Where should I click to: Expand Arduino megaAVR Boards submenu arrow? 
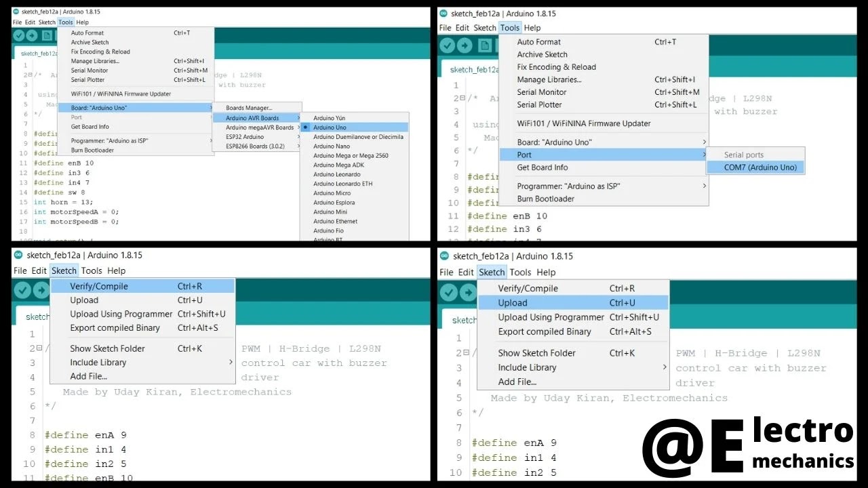tap(298, 127)
